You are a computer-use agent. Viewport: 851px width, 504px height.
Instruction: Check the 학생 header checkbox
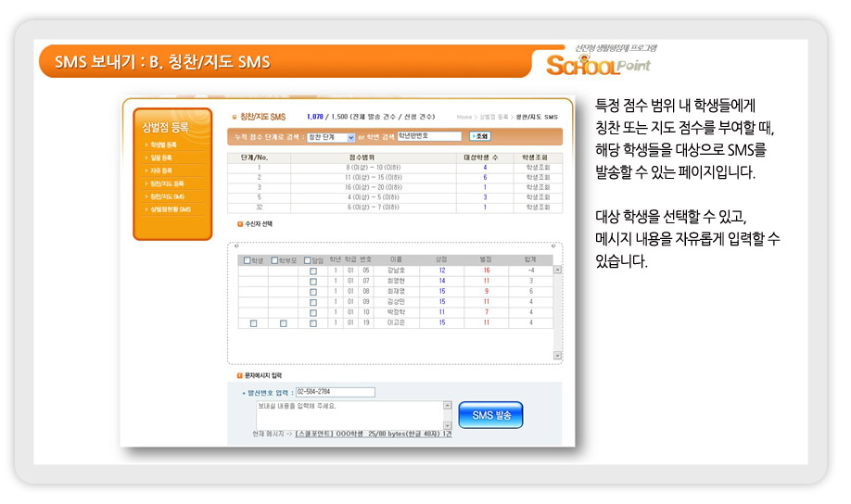coord(248,260)
